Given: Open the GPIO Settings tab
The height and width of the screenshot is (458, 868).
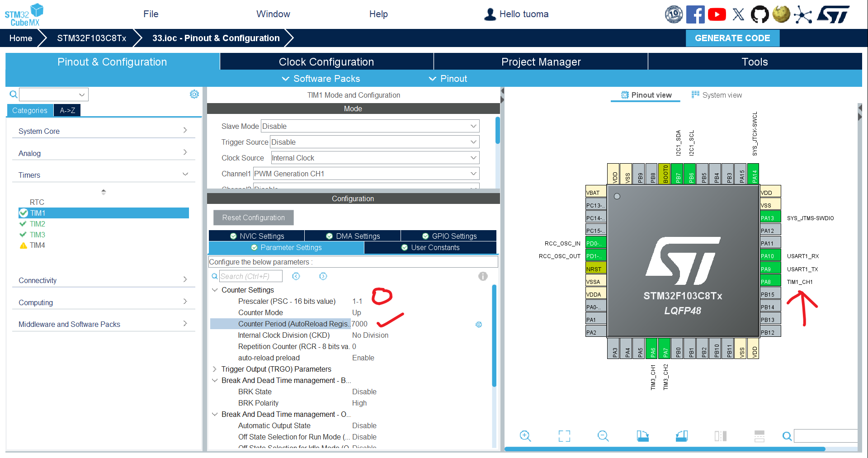Looking at the screenshot, I should (449, 236).
